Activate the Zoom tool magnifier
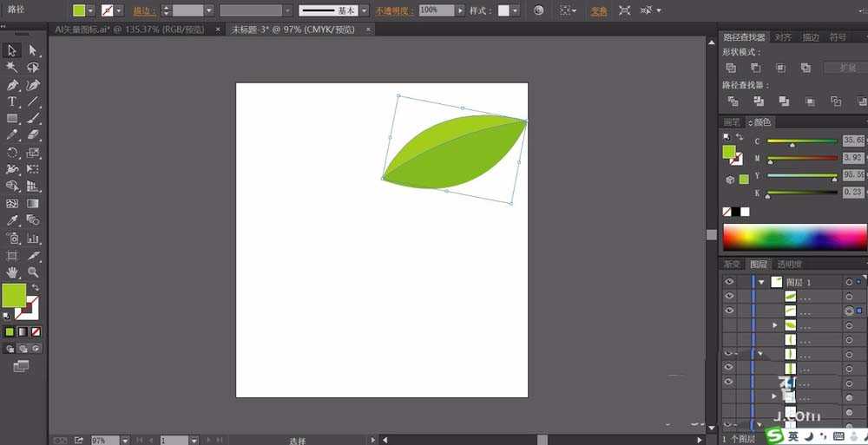Image resolution: width=868 pixels, height=445 pixels. pos(33,272)
